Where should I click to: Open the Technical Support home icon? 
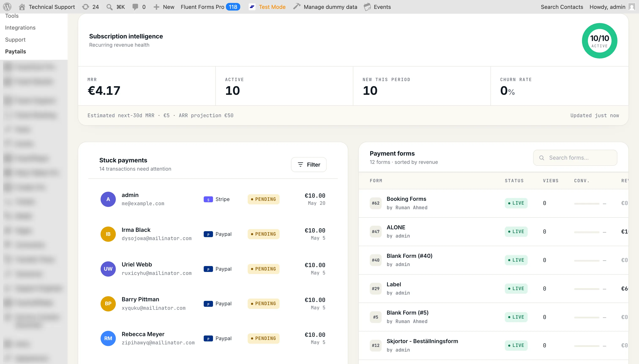(x=22, y=7)
